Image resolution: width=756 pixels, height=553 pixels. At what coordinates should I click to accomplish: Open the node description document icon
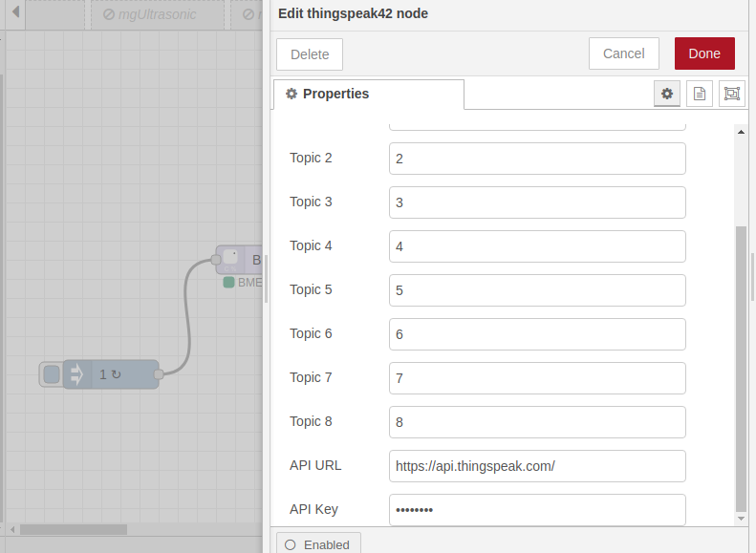point(700,94)
